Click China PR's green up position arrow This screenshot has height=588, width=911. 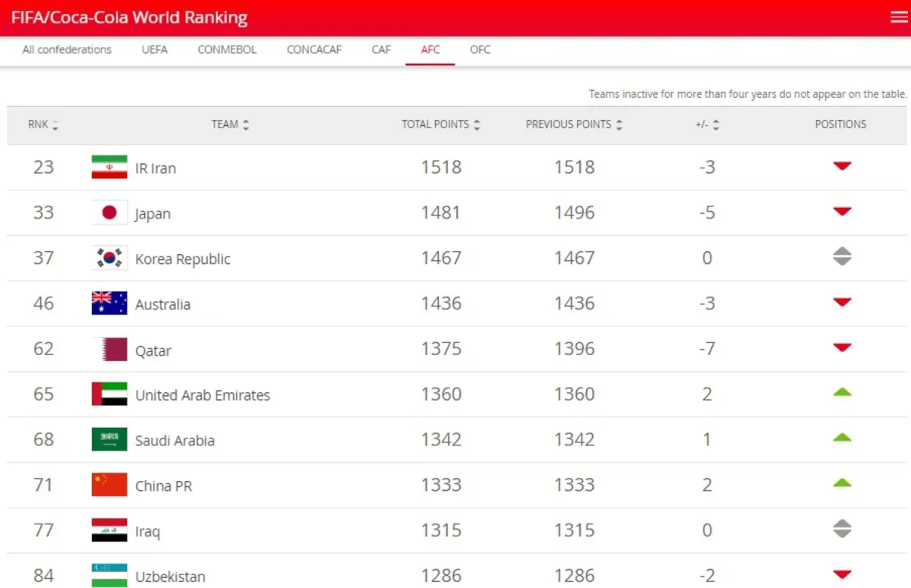click(841, 483)
